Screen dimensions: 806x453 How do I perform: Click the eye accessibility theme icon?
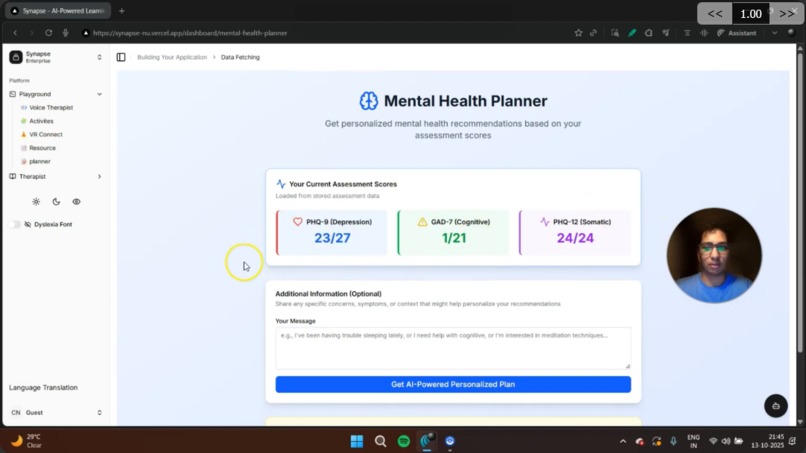tap(76, 202)
